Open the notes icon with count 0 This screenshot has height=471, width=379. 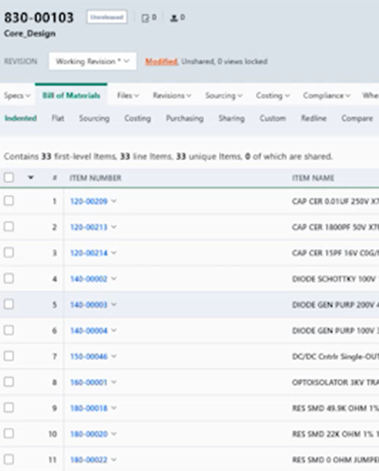(x=146, y=18)
